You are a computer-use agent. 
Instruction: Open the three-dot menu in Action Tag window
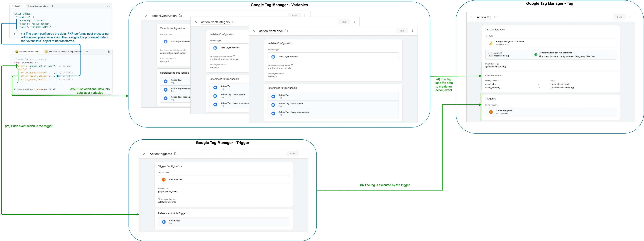coord(630,17)
